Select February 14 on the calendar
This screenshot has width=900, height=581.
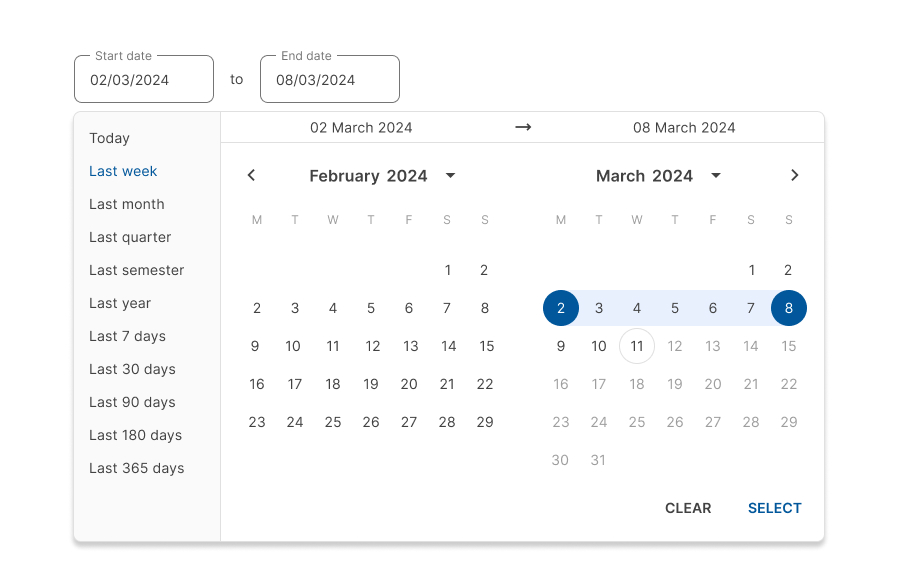[447, 346]
